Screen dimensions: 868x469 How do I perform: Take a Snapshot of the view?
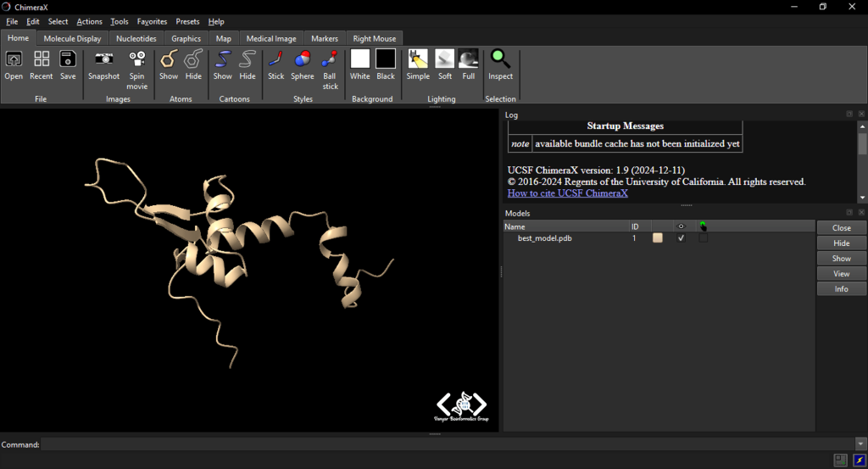103,64
